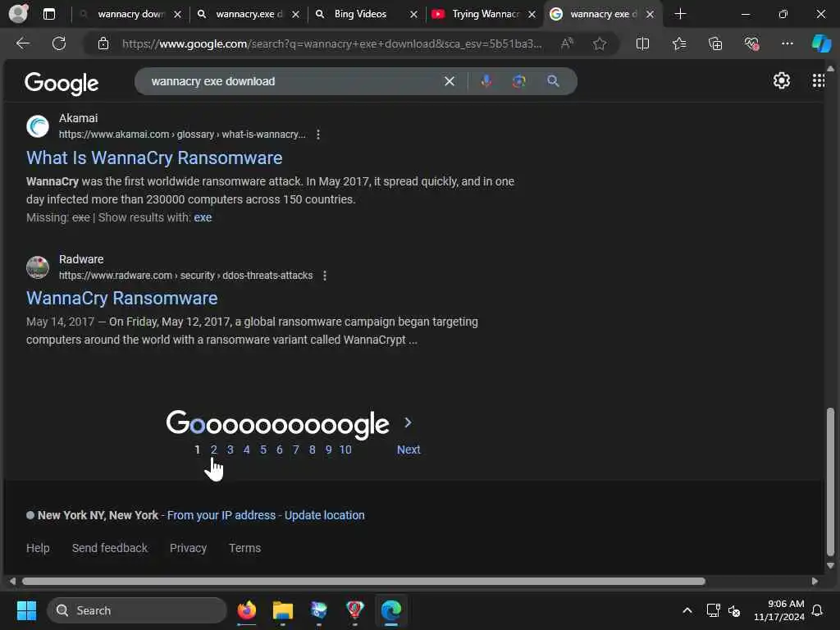Image resolution: width=840 pixels, height=630 pixels.
Task: Open the Terms footer link
Action: pyautogui.click(x=244, y=548)
